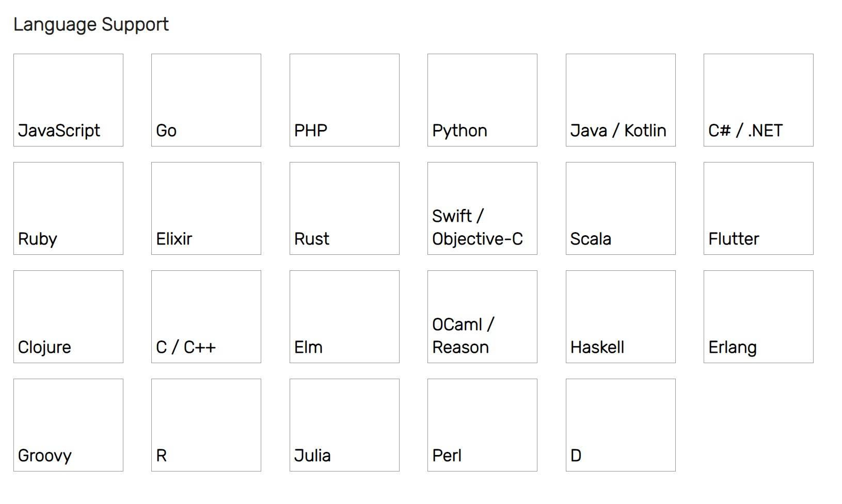The height and width of the screenshot is (504, 842).
Task: Click the Clojure tile
Action: pyautogui.click(x=68, y=317)
